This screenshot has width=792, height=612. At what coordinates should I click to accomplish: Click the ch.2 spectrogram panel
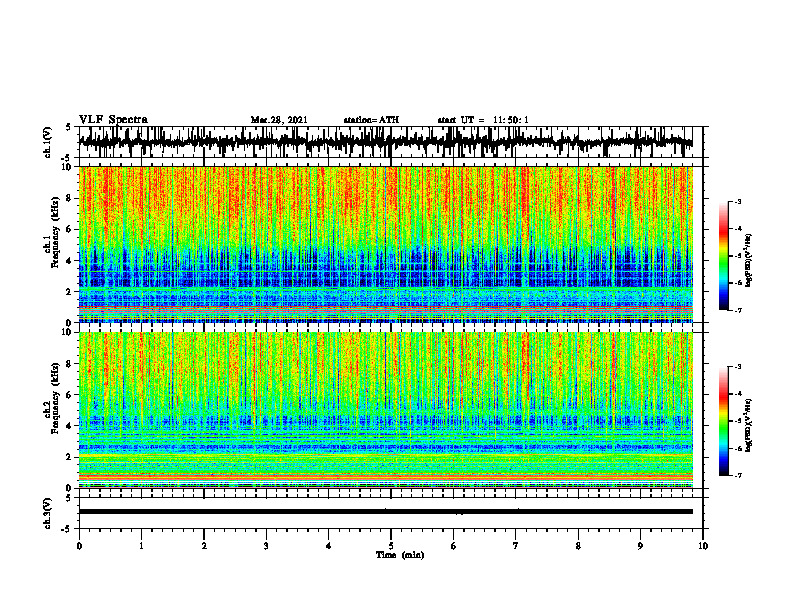pyautogui.click(x=385, y=410)
